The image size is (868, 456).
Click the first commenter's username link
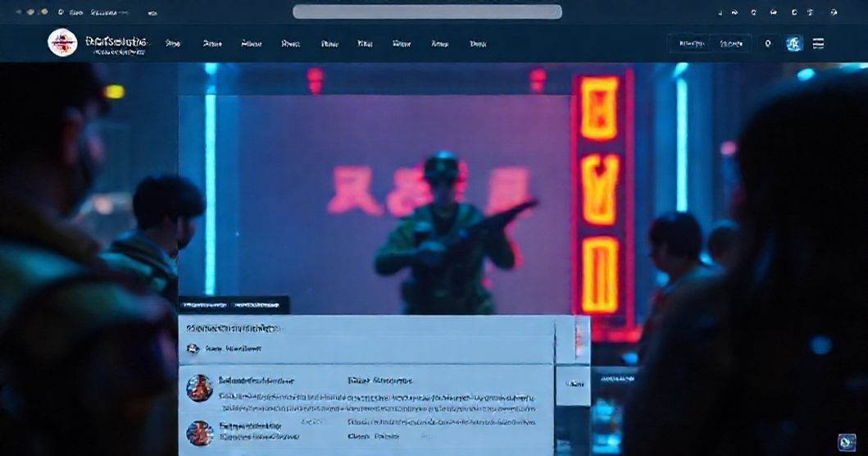256,381
